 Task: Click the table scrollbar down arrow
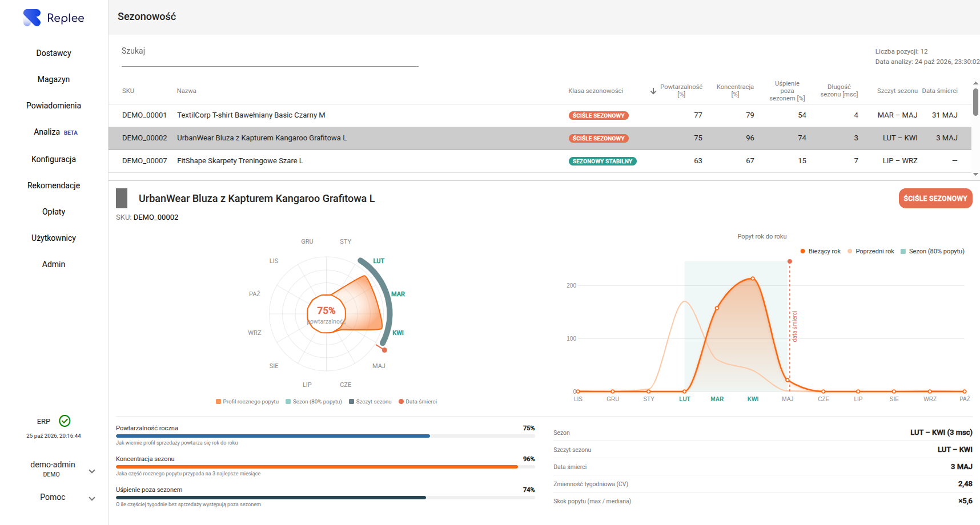[975, 174]
